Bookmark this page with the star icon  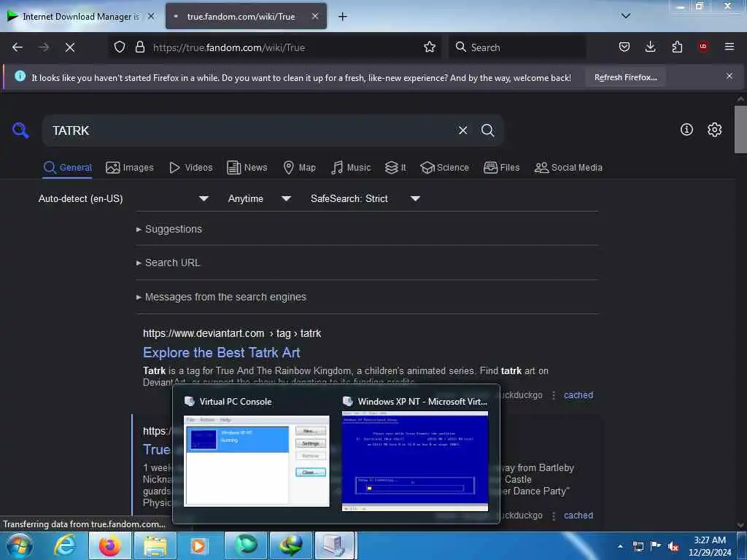click(x=430, y=47)
